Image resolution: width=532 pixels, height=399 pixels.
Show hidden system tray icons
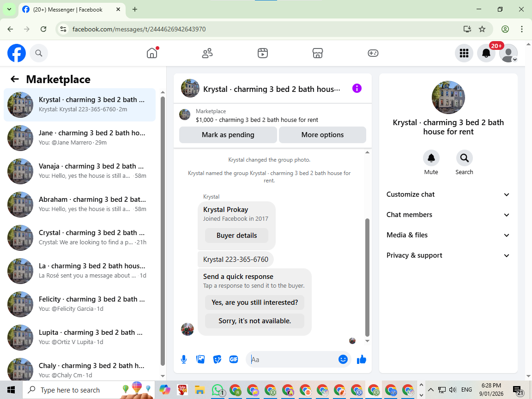click(x=430, y=390)
